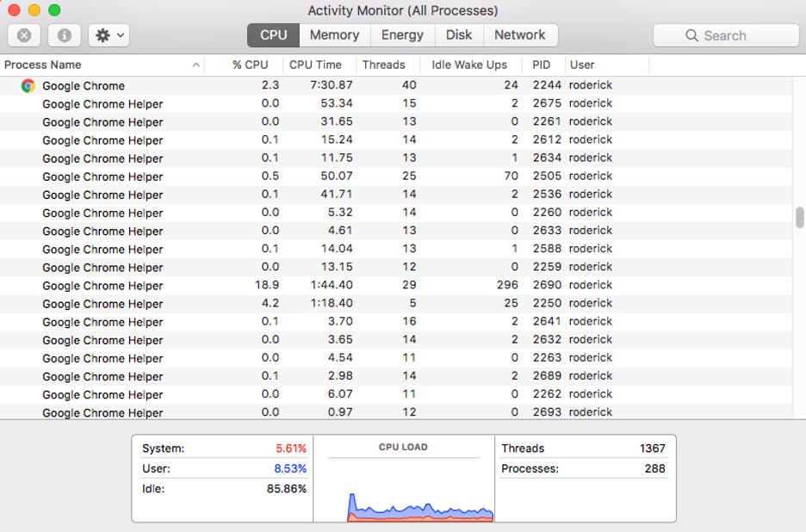Screen dimensions: 806x532
Task: Select Chrome Helper row with PID 2263
Action: pos(396,358)
